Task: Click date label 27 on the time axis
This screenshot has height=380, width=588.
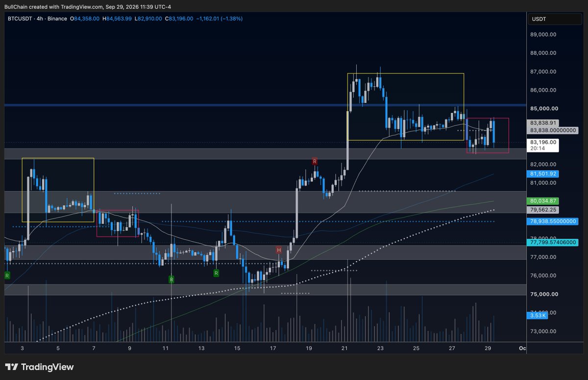Action: (452, 348)
